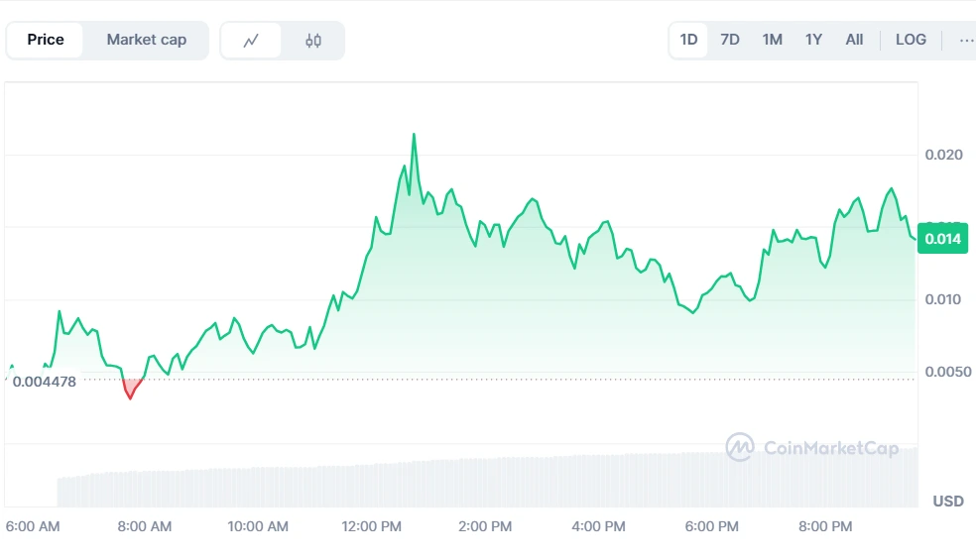The height and width of the screenshot is (560, 976).
Task: Click the 10:00 AM time axis label
Action: click(258, 526)
